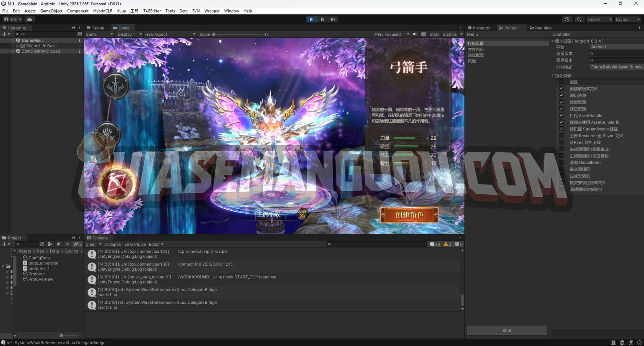Viewport: 644px width, 346px height.
Task: Click the Step frame button
Action: click(332, 19)
